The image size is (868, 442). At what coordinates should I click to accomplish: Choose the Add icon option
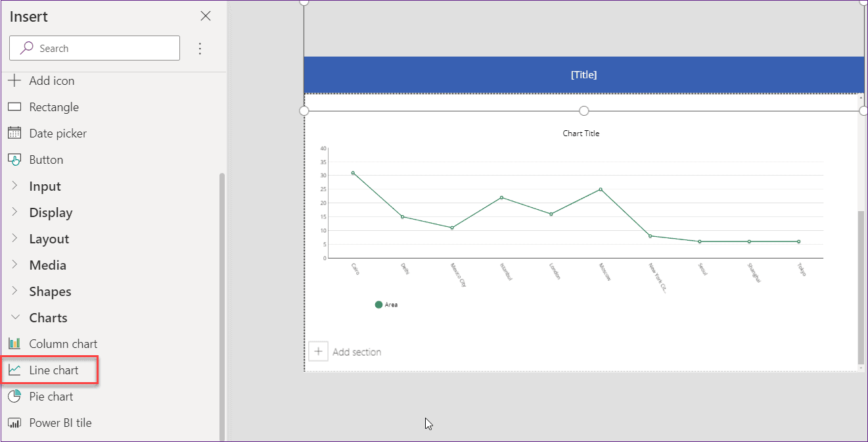[52, 81]
